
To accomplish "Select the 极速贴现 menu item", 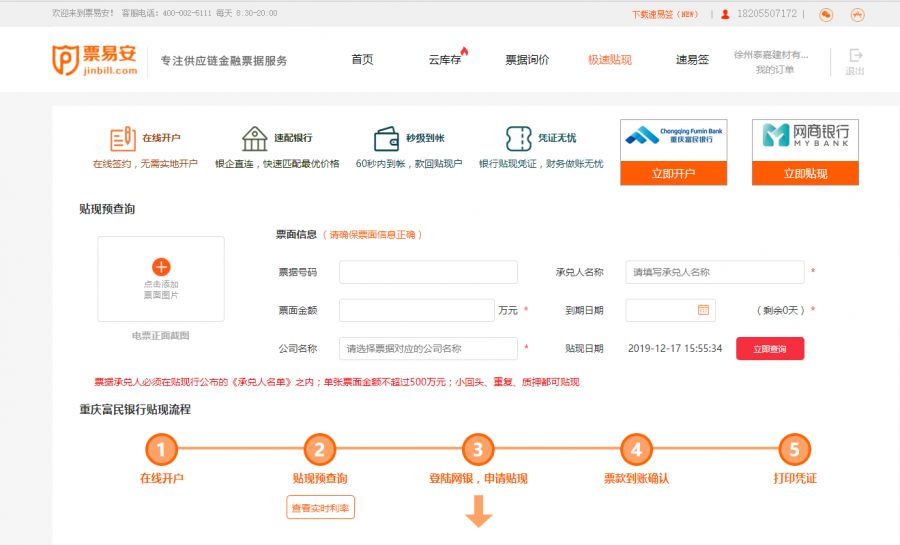I will [610, 59].
